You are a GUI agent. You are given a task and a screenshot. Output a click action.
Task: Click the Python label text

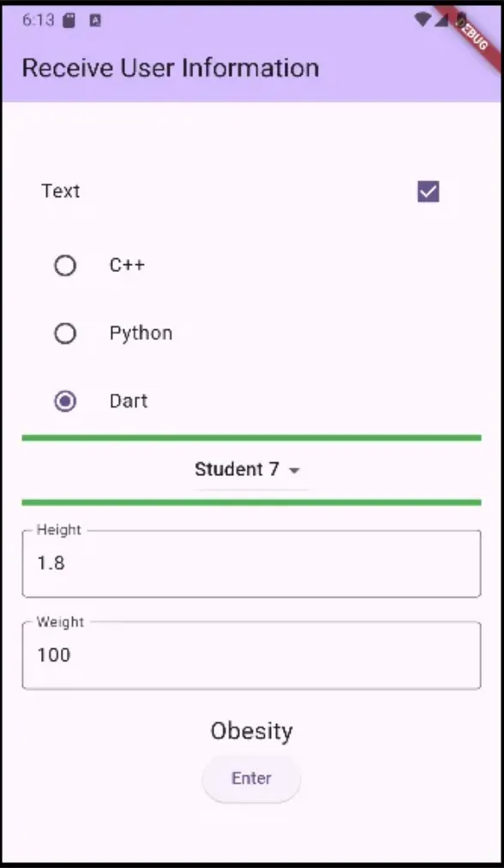click(141, 334)
